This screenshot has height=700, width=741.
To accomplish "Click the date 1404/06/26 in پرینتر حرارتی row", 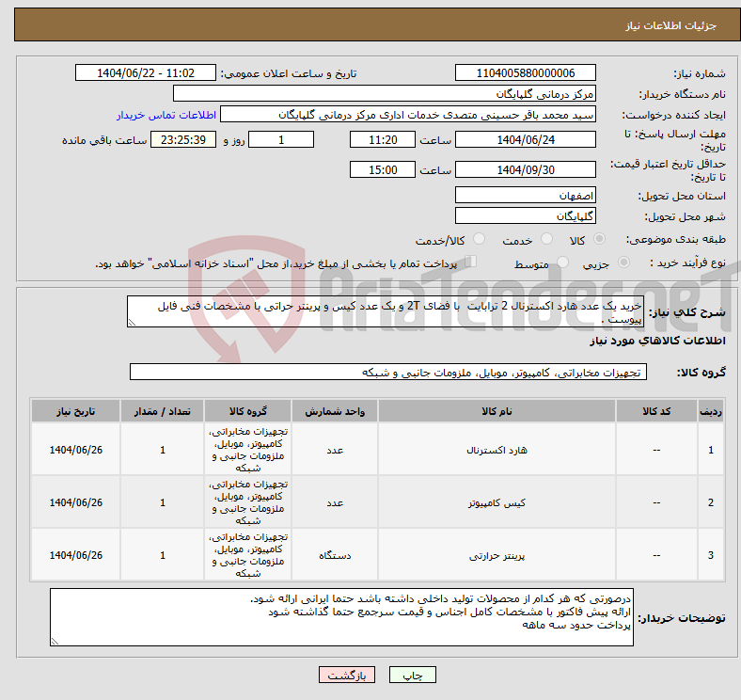I will pyautogui.click(x=75, y=555).
